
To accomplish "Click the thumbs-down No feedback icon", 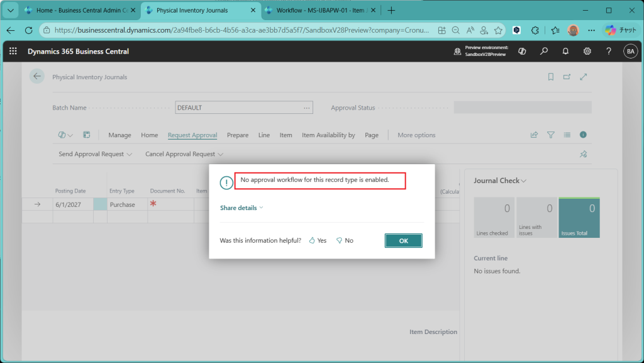I will (340, 240).
